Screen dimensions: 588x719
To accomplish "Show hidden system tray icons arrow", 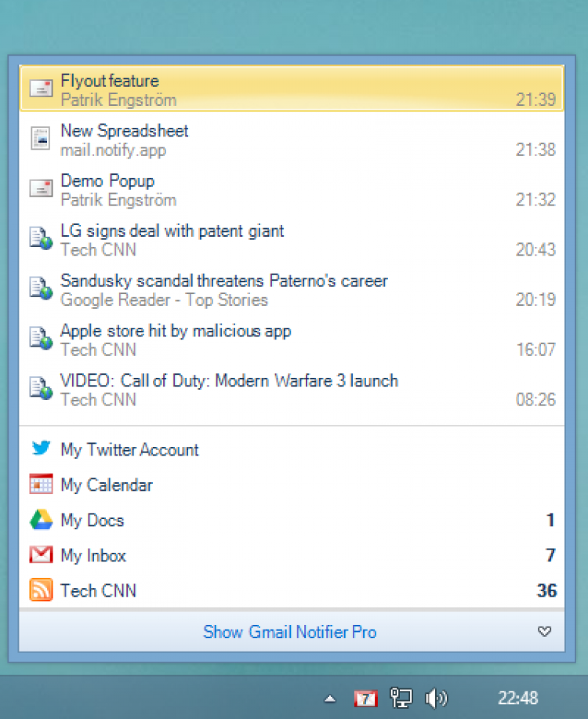I will coord(331,698).
